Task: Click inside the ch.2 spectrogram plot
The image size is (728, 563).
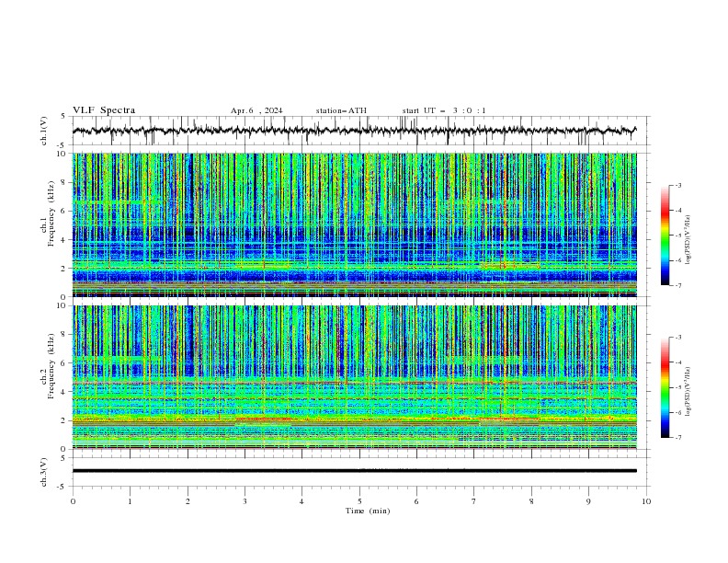Action: pyautogui.click(x=355, y=377)
